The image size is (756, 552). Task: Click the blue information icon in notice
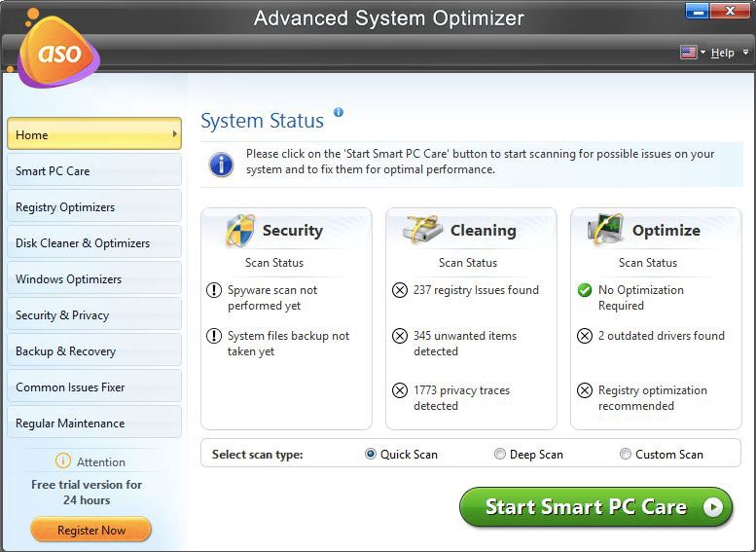coord(221,165)
